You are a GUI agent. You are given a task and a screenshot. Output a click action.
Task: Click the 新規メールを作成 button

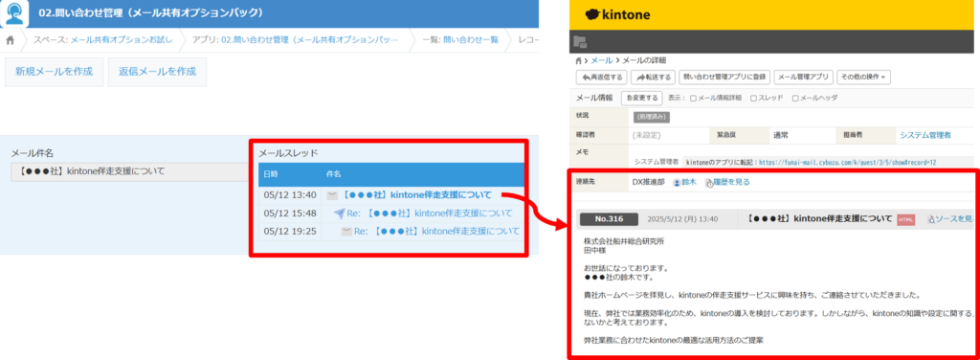pos(55,72)
